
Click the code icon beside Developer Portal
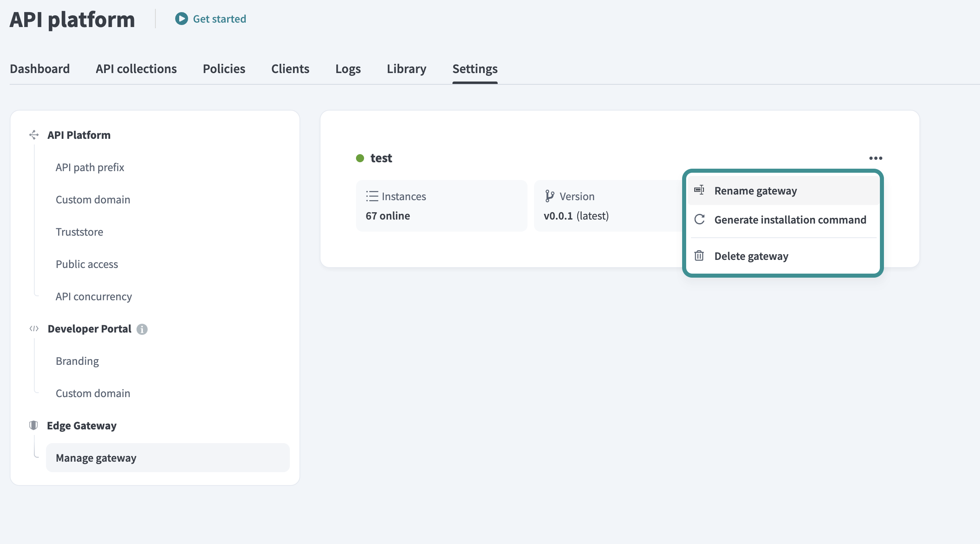[x=34, y=328]
